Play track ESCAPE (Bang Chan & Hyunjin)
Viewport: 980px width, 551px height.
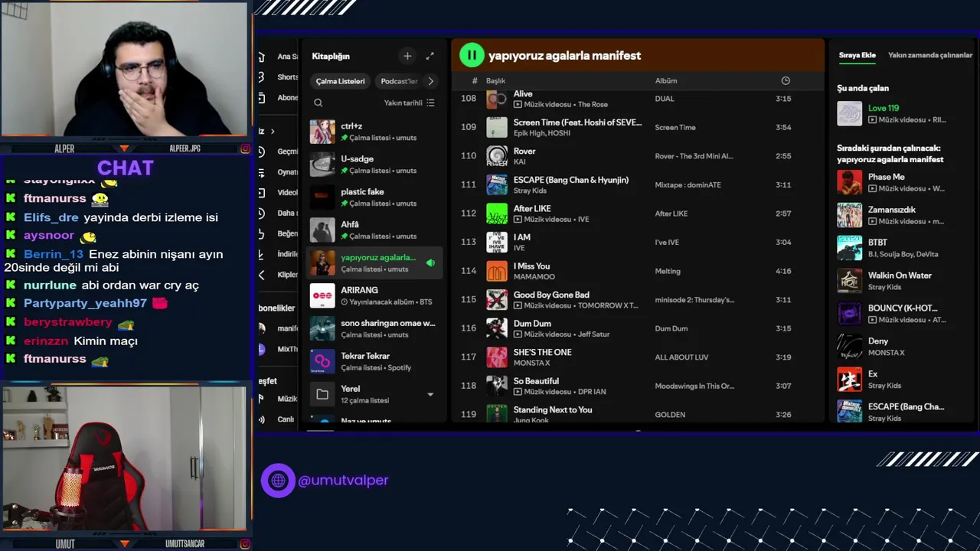pos(637,184)
